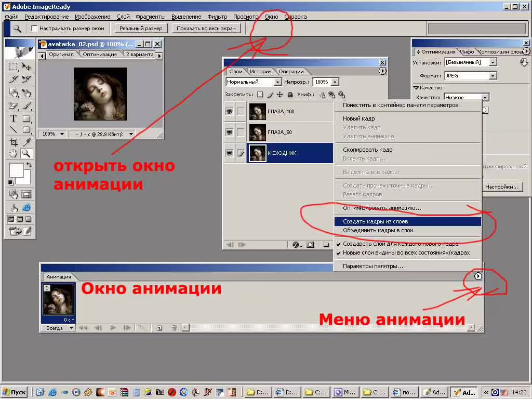The width and height of the screenshot is (532, 399).
Task: Select the Crop tool
Action: pyautogui.click(x=13, y=142)
